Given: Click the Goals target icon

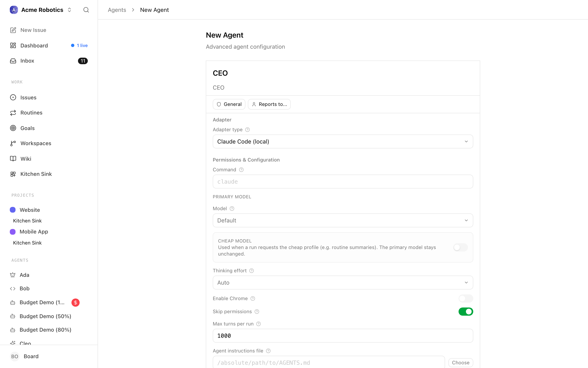Looking at the screenshot, I should pyautogui.click(x=13, y=128).
